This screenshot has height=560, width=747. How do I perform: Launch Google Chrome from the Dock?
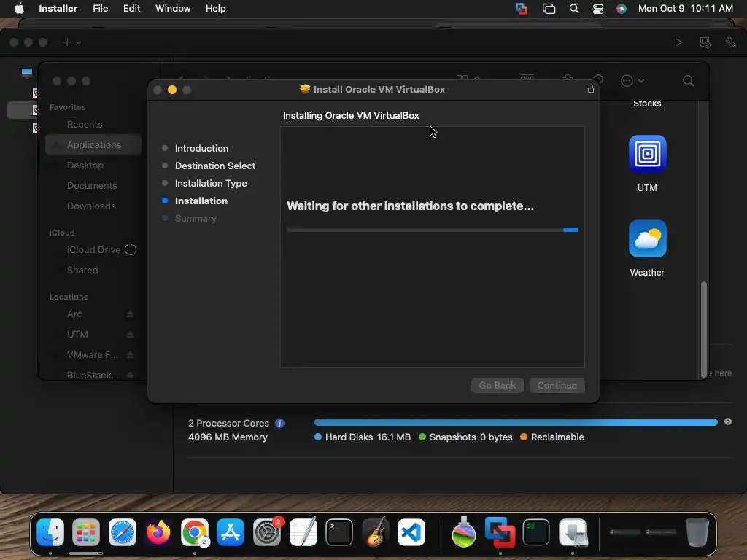point(194,532)
